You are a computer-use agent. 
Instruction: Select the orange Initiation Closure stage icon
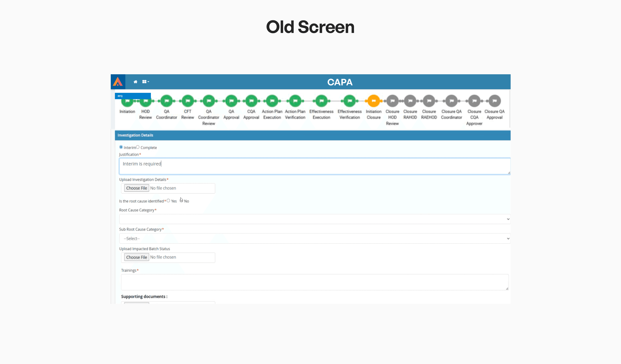pyautogui.click(x=374, y=101)
